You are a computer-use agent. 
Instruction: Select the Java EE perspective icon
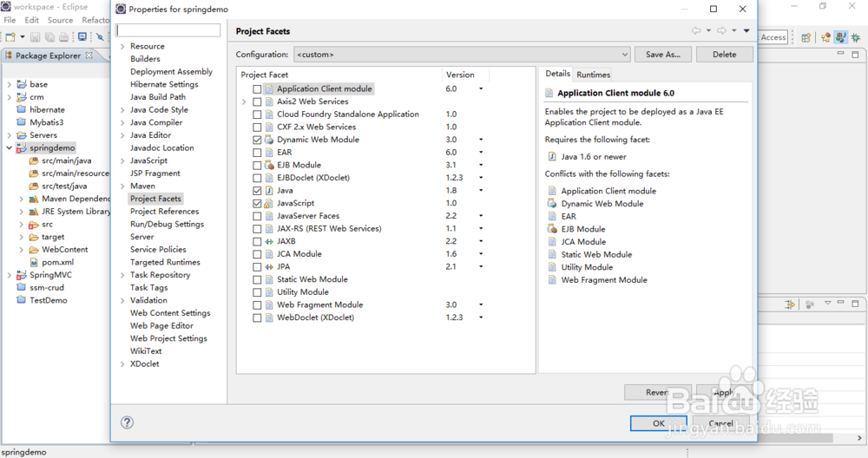(826, 37)
